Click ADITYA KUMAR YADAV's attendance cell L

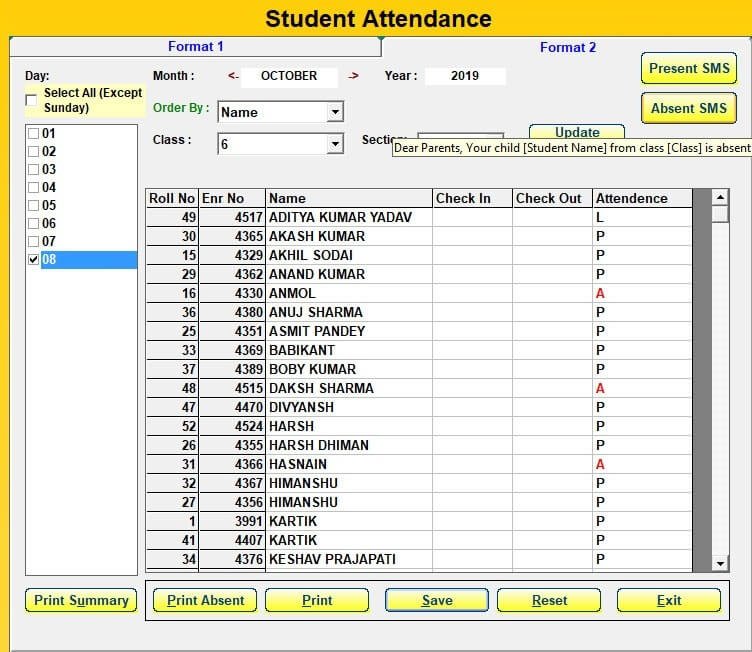[x=642, y=217]
